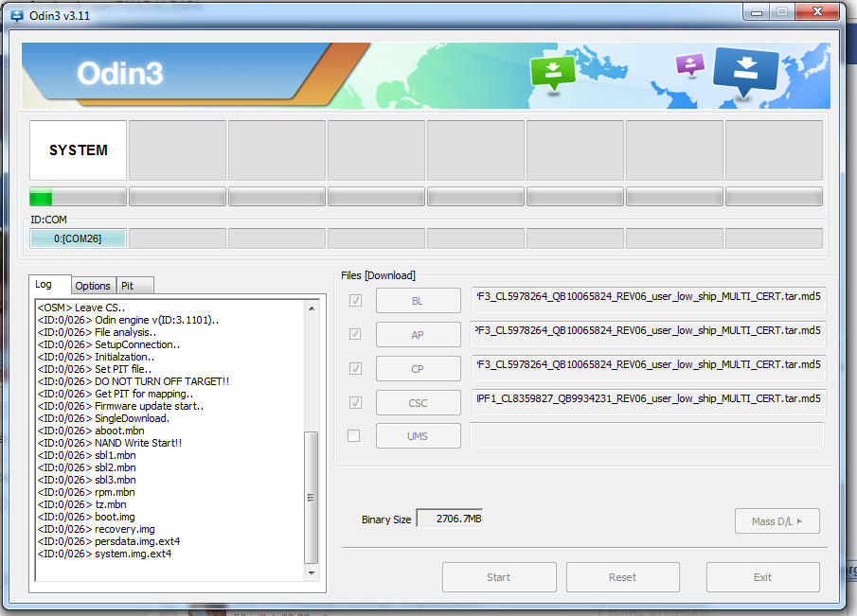Click the CSC file button
The height and width of the screenshot is (616, 857).
click(419, 403)
